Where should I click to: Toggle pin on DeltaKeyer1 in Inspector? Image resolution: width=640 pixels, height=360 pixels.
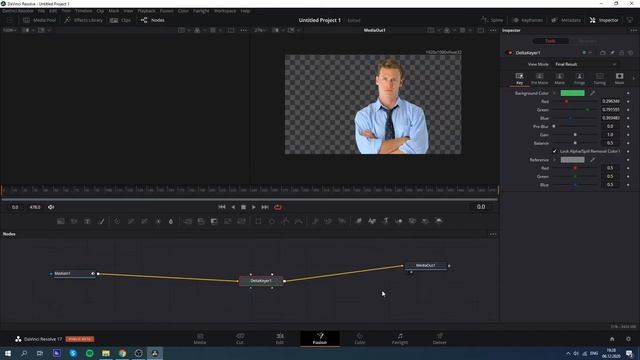coord(612,53)
